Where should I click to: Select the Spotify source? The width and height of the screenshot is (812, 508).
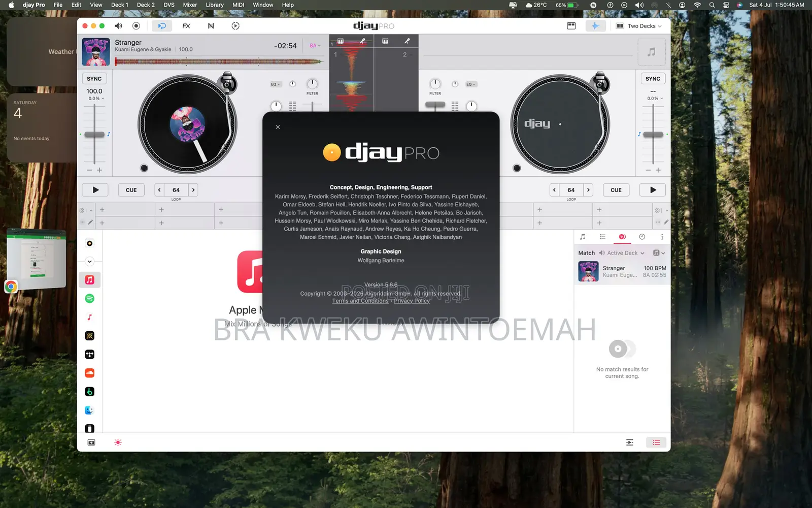90,299
